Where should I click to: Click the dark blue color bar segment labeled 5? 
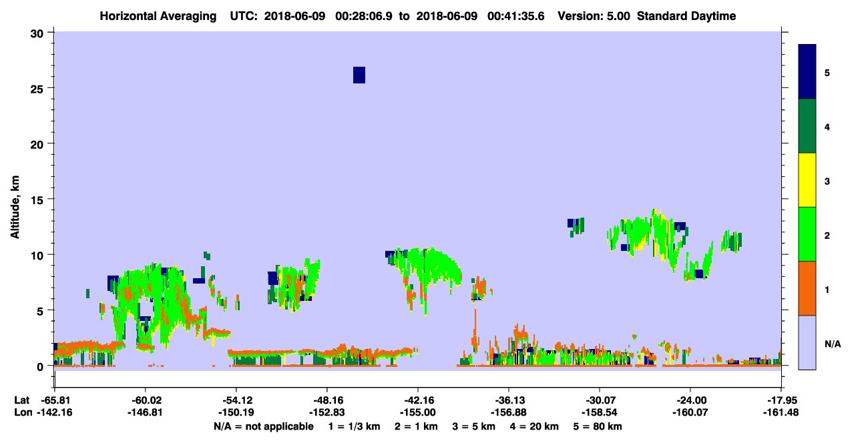(x=807, y=72)
